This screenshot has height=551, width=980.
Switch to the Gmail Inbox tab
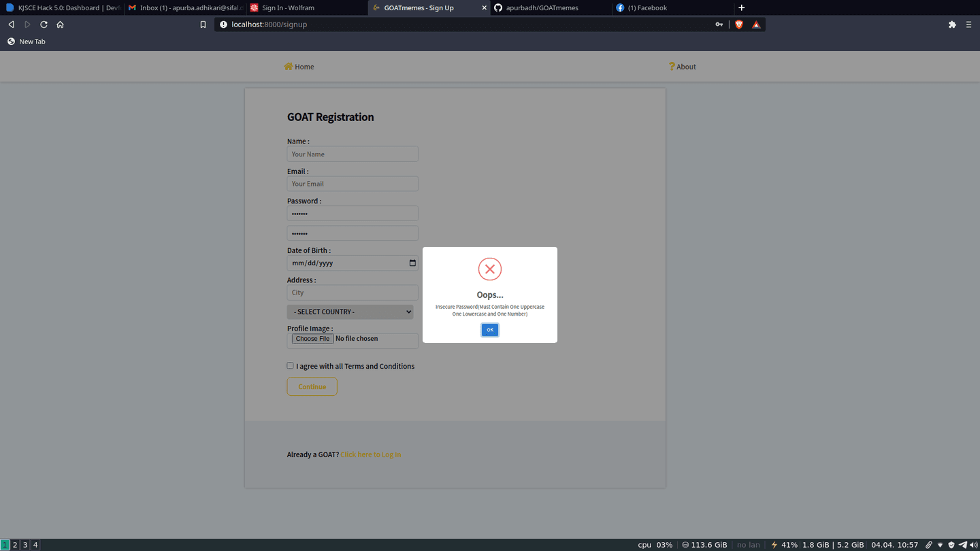[184, 7]
